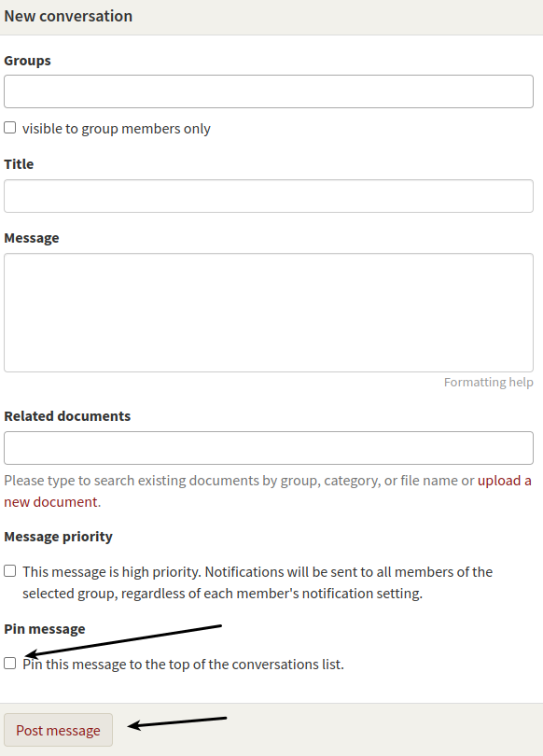Click the Related documents label
The height and width of the screenshot is (756, 543).
tap(67, 416)
